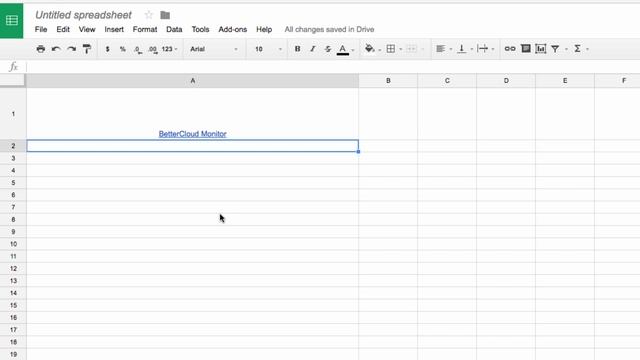Open the font size 10 dropdown

pyautogui.click(x=268, y=49)
